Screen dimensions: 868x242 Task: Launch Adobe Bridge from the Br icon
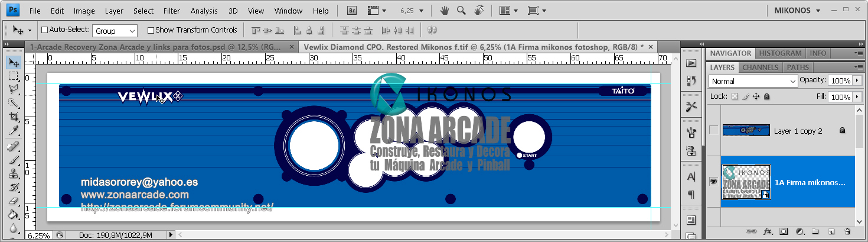coord(352,11)
